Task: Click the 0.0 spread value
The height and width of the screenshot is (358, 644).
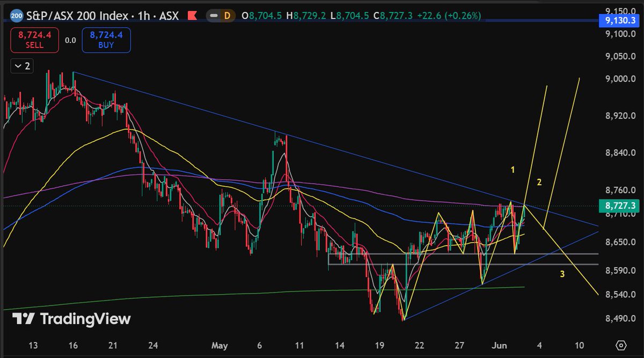Action: click(70, 40)
